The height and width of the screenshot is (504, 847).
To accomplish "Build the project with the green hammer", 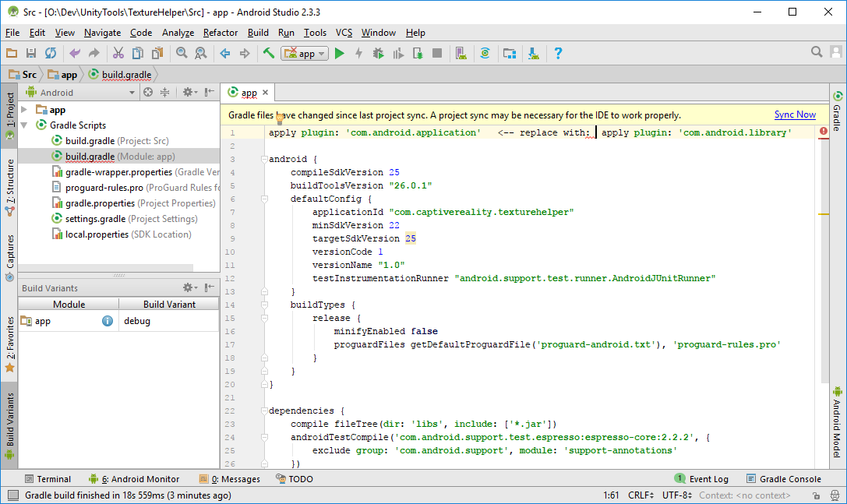I will click(269, 53).
